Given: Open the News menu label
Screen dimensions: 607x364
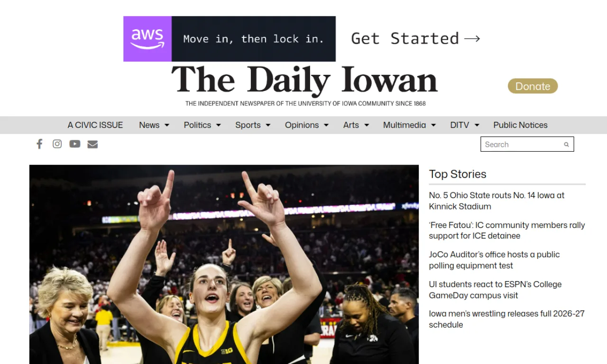Looking at the screenshot, I should coord(149,125).
